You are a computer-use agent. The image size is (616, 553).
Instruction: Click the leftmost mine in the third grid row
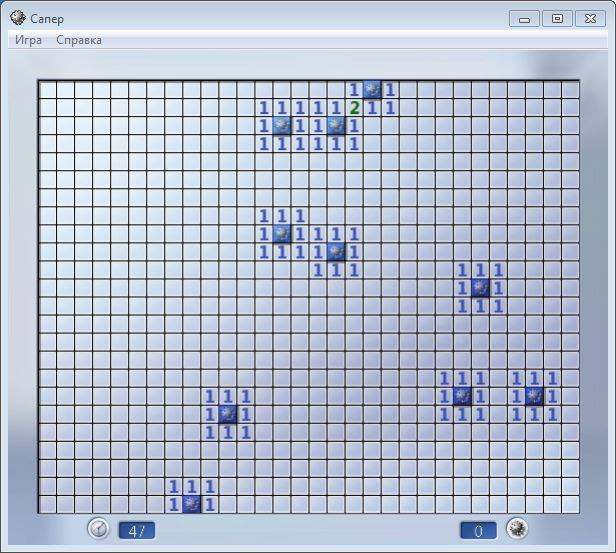pyautogui.click(x=282, y=126)
